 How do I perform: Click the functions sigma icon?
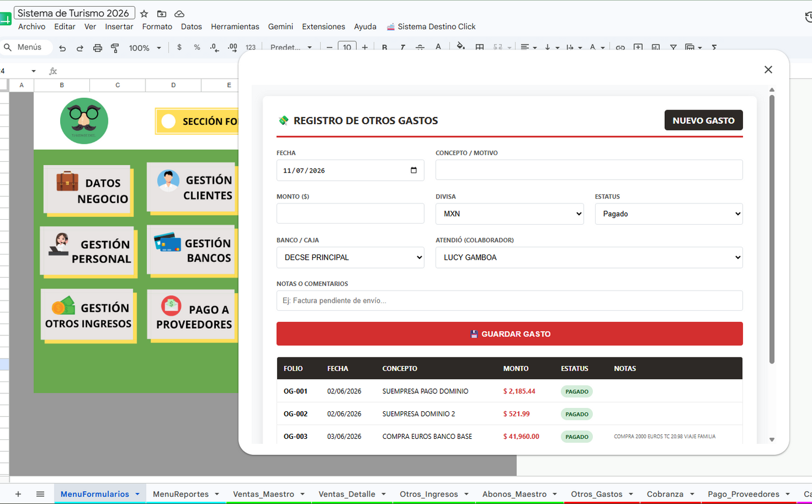coord(714,48)
